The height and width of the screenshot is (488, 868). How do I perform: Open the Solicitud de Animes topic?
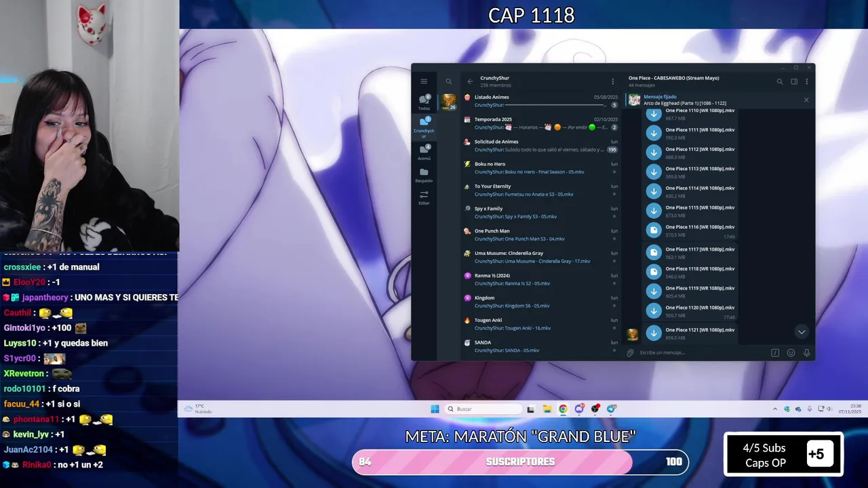[x=540, y=146]
